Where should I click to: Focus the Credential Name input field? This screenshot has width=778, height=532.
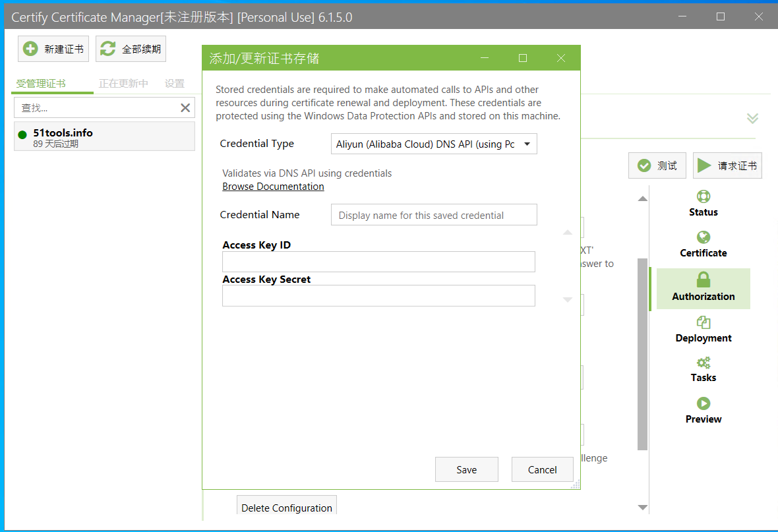tap(434, 215)
